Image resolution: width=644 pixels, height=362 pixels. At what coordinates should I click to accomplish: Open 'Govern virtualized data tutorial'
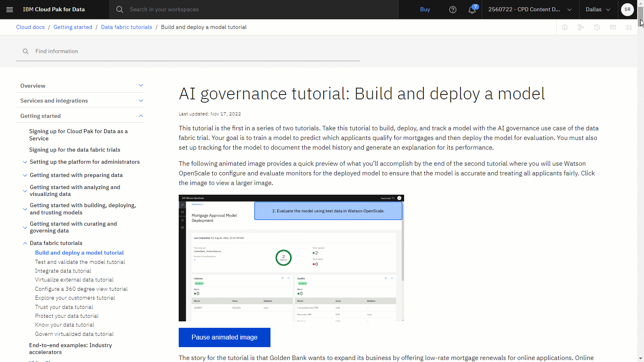pos(74,334)
